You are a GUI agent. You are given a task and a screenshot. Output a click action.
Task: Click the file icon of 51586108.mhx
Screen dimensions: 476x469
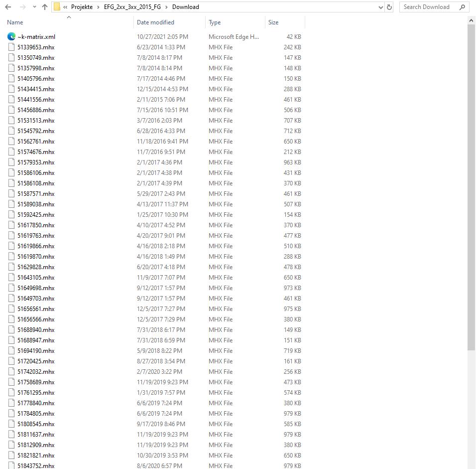coord(11,183)
